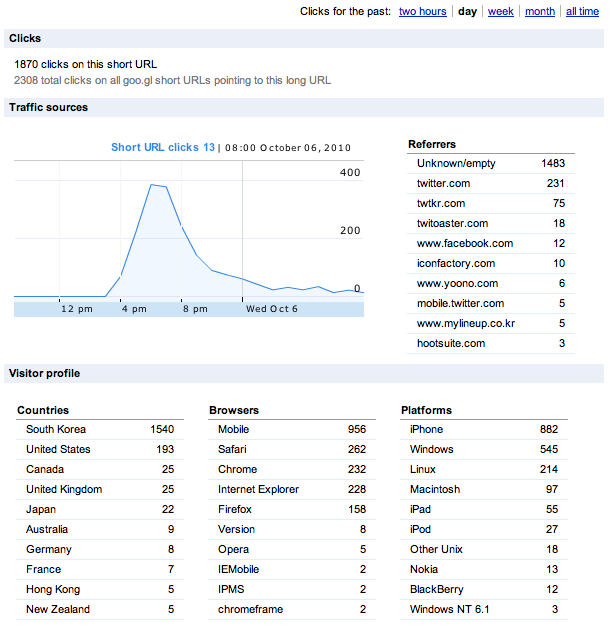Screen dimensions: 610x632
Task: Select the "Wed Oct 6" timeline label
Action: [272, 309]
